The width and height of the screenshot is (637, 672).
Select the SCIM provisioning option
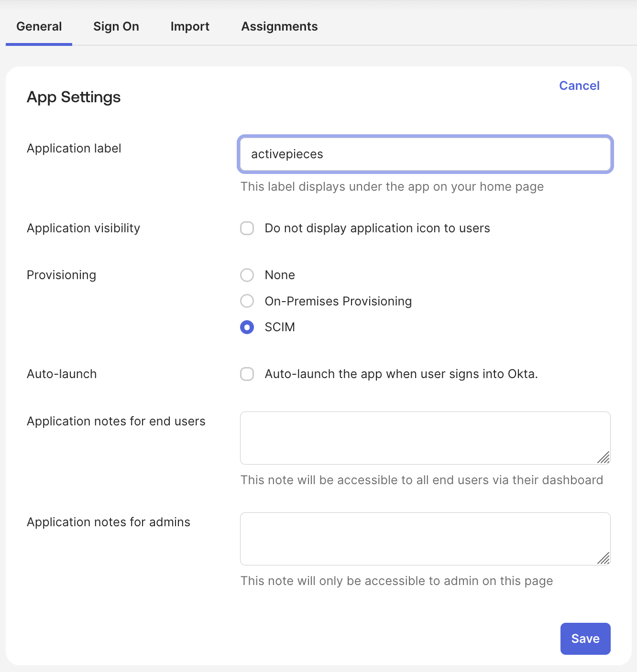[x=247, y=327]
